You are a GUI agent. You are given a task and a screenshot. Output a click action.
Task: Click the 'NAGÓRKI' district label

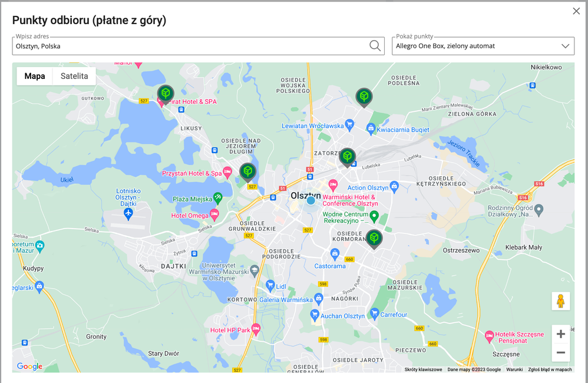click(345, 299)
